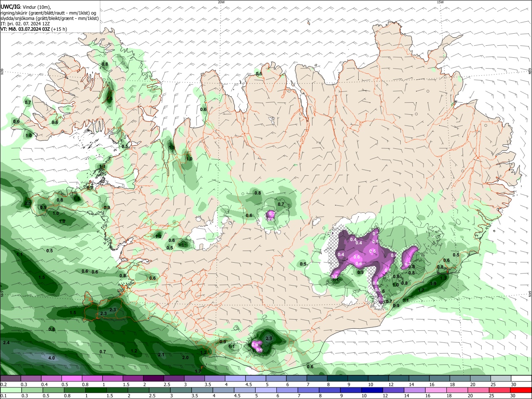Choose lower legend row 1.5 swatch
Screen dimensions: 532x399
pyautogui.click(x=117, y=390)
